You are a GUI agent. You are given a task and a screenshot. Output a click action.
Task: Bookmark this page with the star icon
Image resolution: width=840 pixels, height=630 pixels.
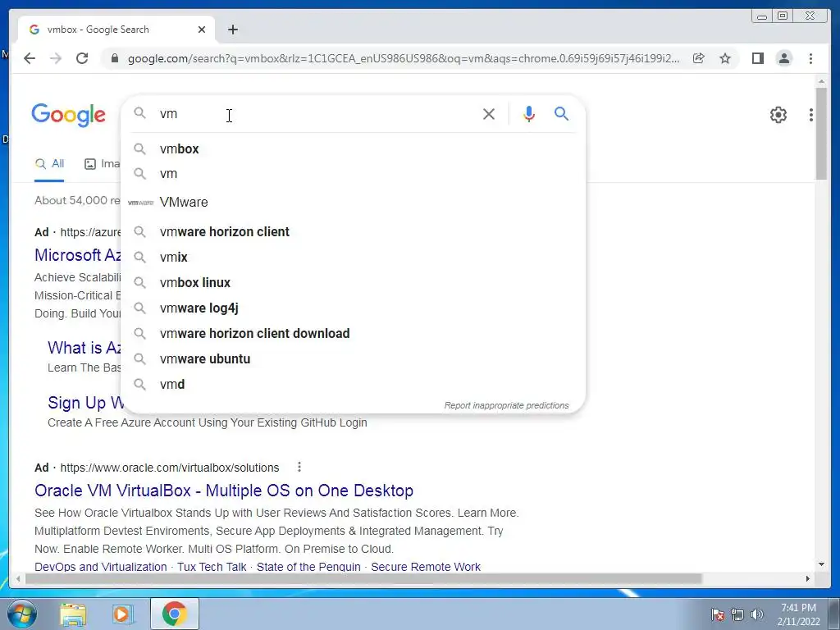point(725,58)
